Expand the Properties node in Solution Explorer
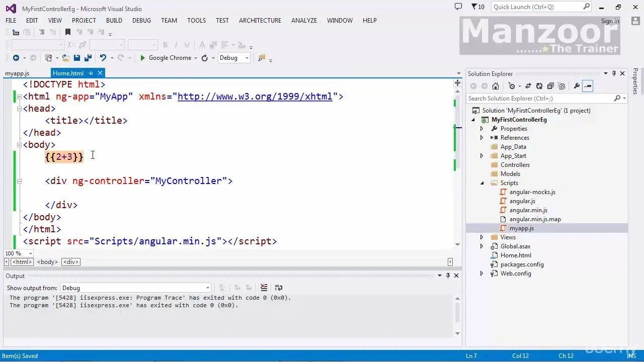The height and width of the screenshot is (362, 644). pos(481,129)
